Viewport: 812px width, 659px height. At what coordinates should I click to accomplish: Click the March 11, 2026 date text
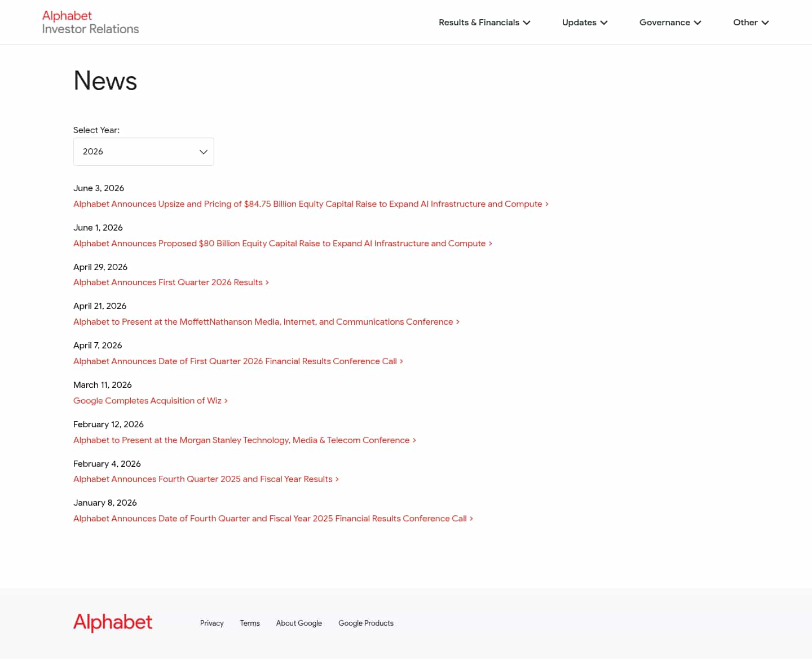(103, 385)
